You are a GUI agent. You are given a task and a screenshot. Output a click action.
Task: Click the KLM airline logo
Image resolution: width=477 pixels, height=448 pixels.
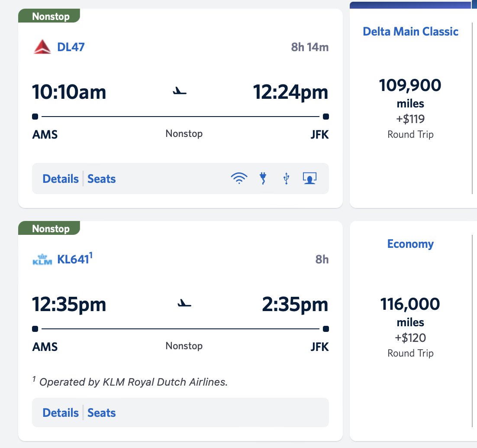[x=42, y=260]
